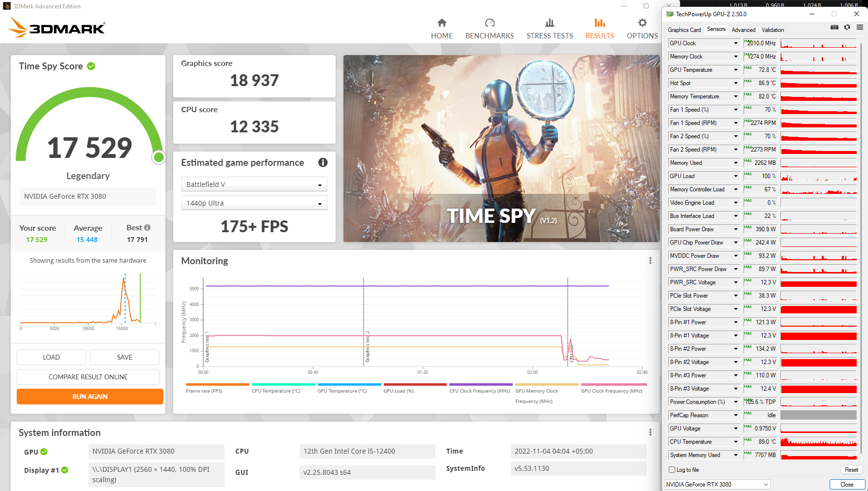868x491 pixels.
Task: Open the Memory Used sensor dropdown
Action: [x=736, y=163]
